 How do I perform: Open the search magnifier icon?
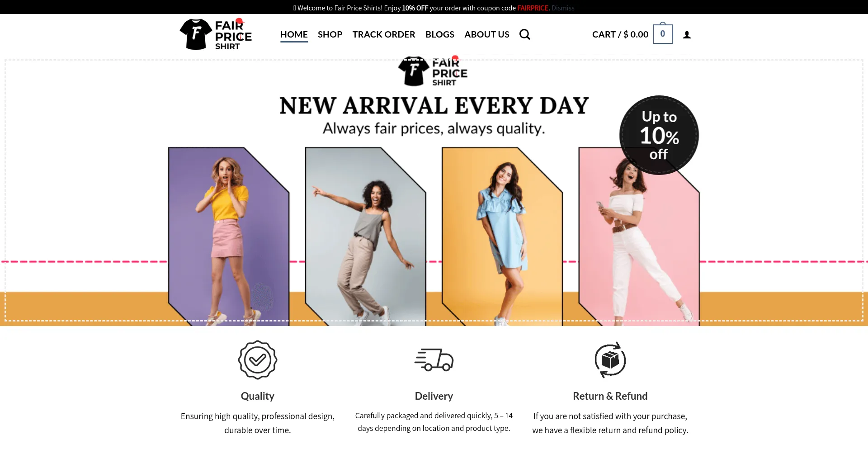click(x=524, y=34)
